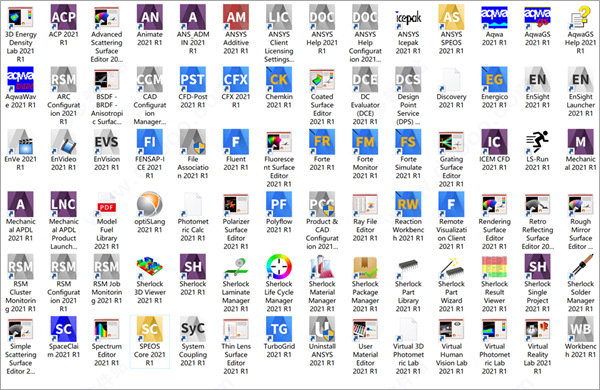Launch Sherlock 3D Viewer 2021 R1
Viewport: 600px width, 390px height.
[150, 267]
